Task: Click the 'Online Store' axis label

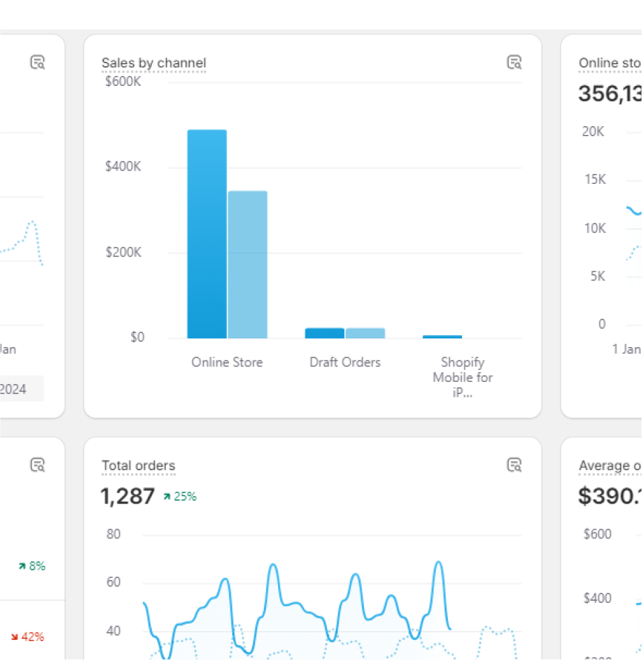Action: 227,363
